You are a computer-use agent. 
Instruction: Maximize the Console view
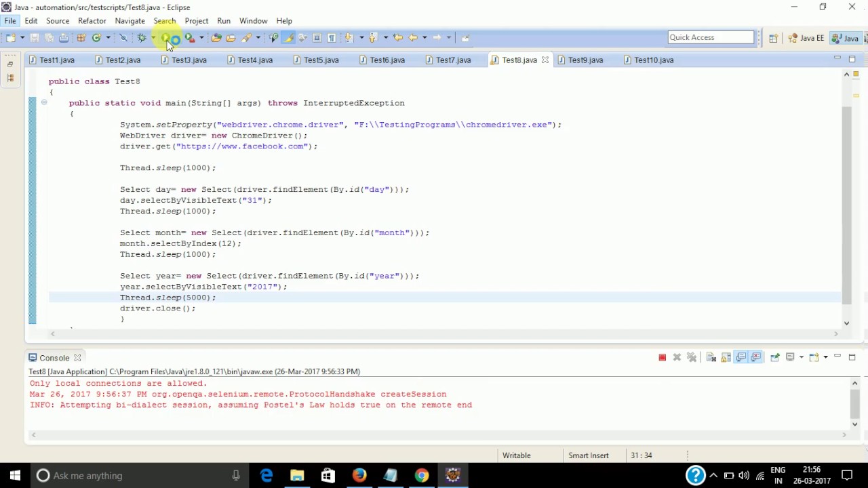click(x=852, y=357)
